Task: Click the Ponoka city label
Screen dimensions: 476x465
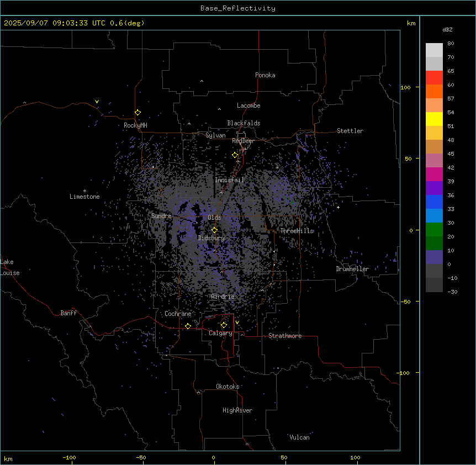Action: [265, 75]
